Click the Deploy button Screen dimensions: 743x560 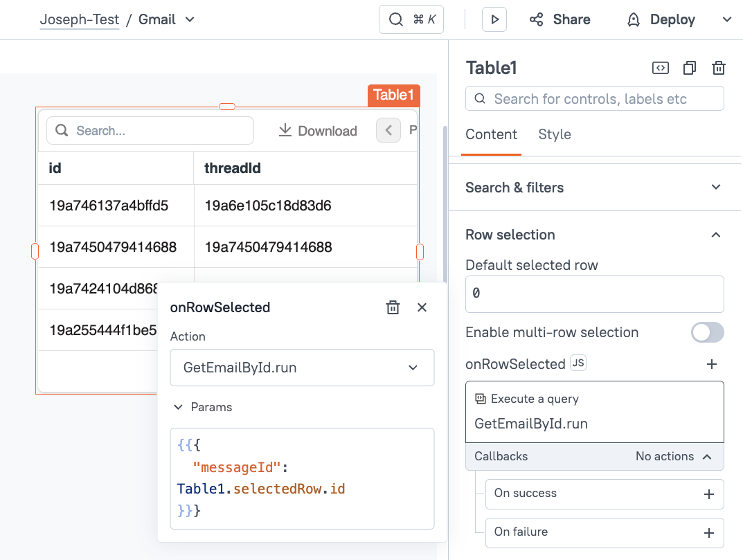[661, 19]
